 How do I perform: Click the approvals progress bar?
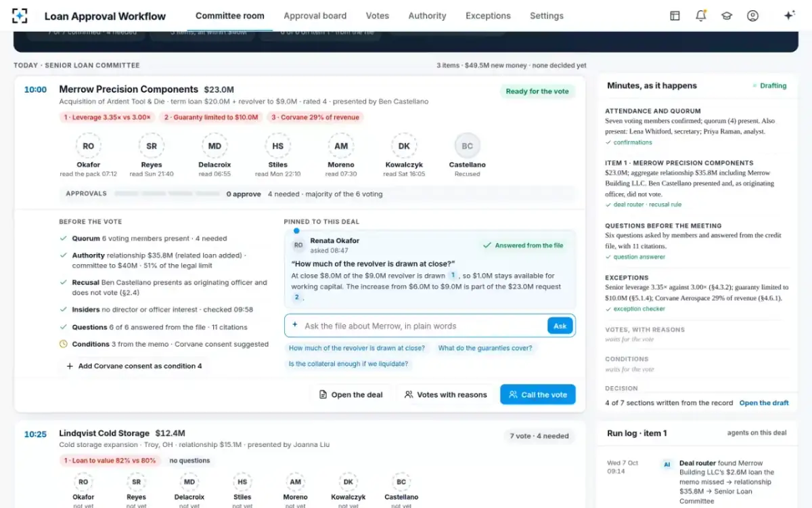pyautogui.click(x=167, y=194)
